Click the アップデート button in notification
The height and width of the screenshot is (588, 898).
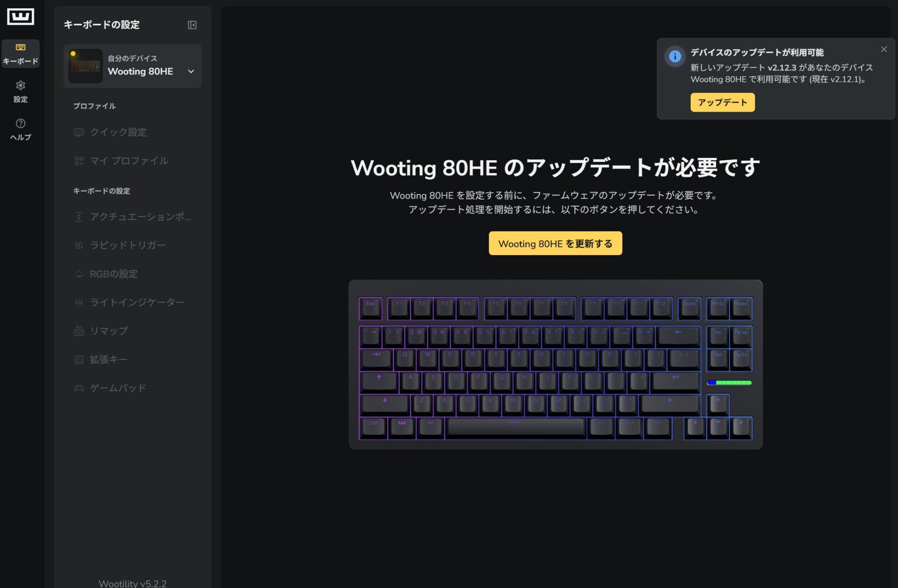722,102
